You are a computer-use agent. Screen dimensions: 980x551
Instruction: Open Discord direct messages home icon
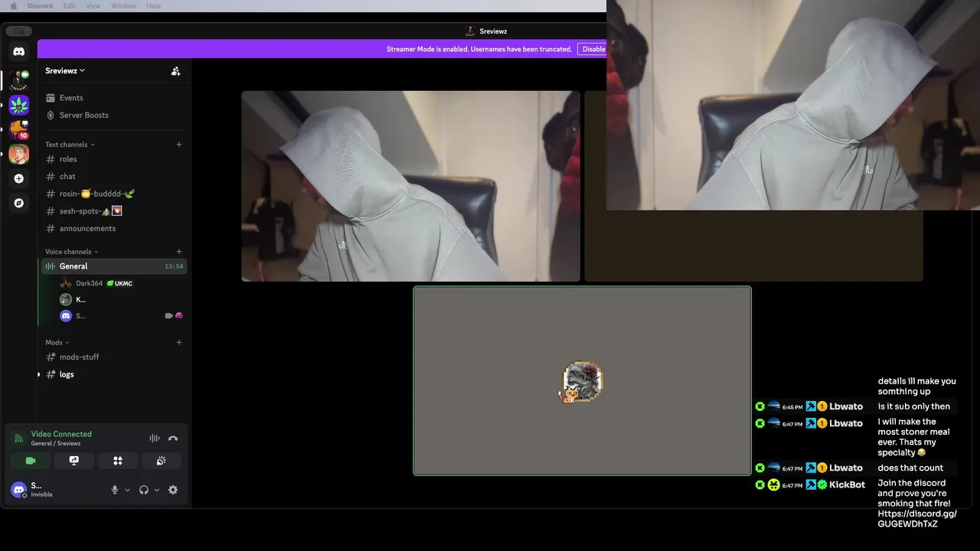(x=19, y=51)
